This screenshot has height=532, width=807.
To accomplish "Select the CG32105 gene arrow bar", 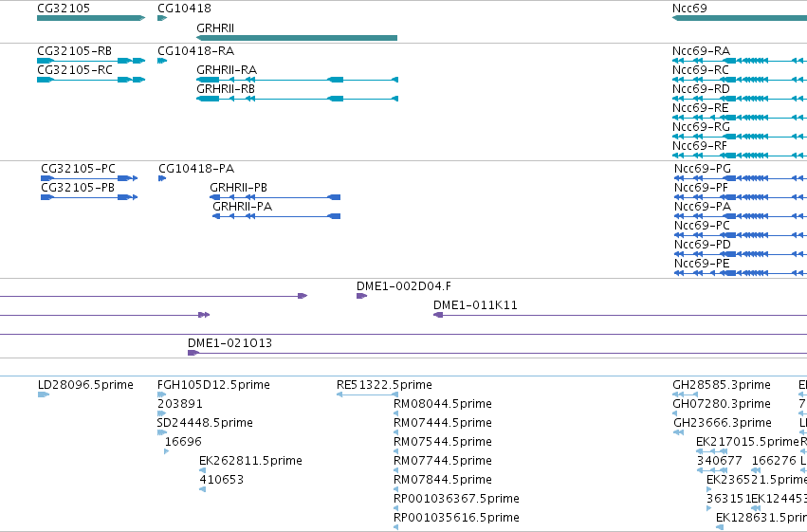I will [x=91, y=18].
